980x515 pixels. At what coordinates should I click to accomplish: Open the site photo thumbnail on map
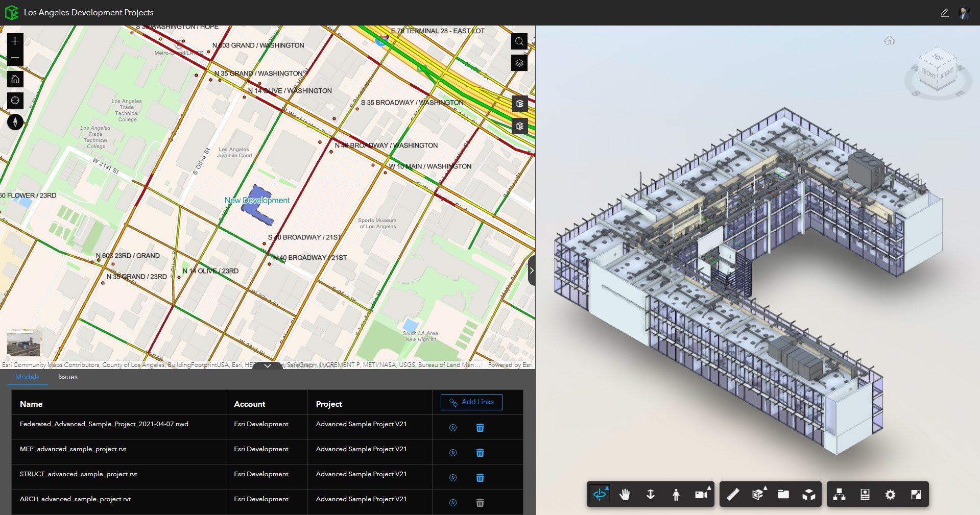tap(23, 343)
